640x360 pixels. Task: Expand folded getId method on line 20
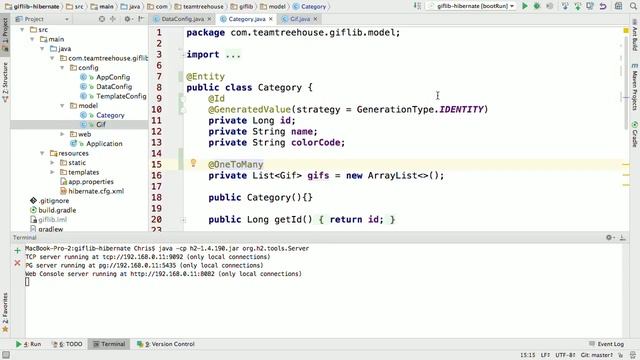[x=183, y=220]
